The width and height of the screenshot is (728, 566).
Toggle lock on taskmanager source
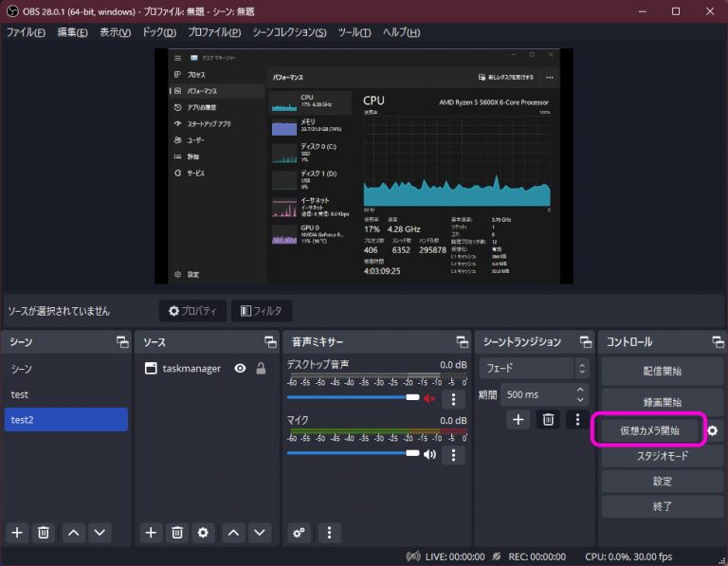(261, 368)
